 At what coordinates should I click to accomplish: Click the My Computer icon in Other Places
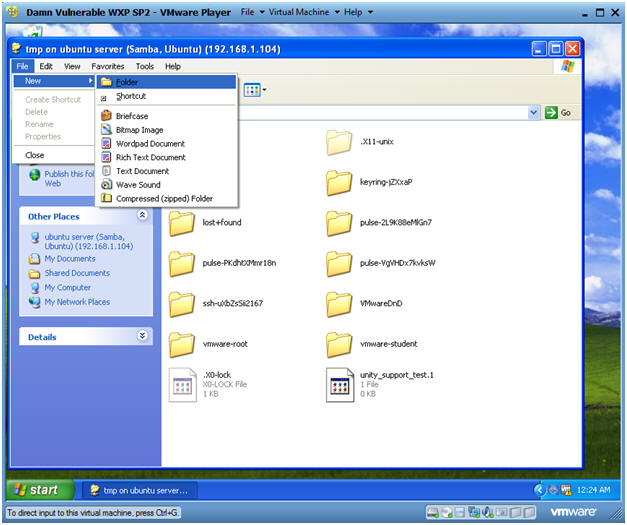point(34,288)
